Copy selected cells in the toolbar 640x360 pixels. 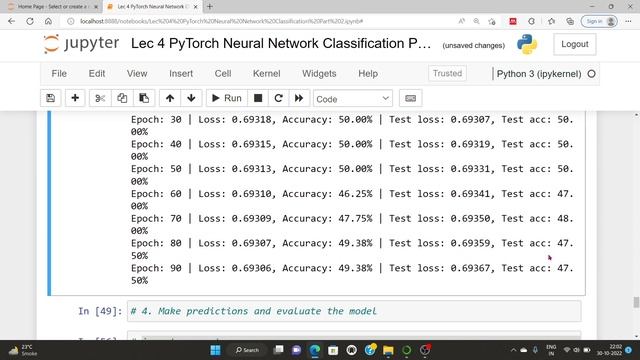tap(122, 98)
